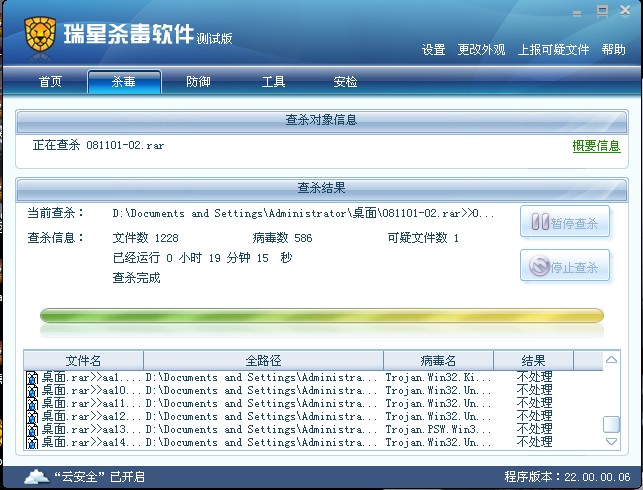Click the elapsed time 19 分钟 15 秒

250,258
